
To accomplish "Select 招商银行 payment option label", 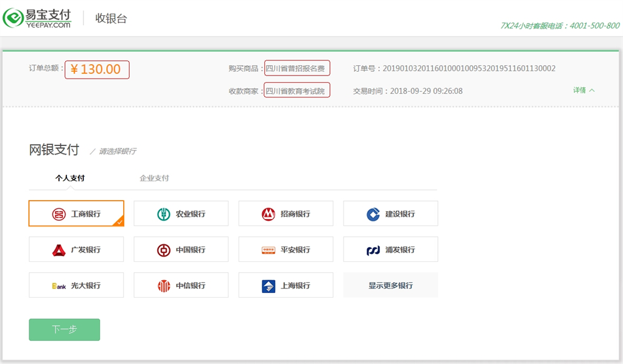I will (x=295, y=214).
